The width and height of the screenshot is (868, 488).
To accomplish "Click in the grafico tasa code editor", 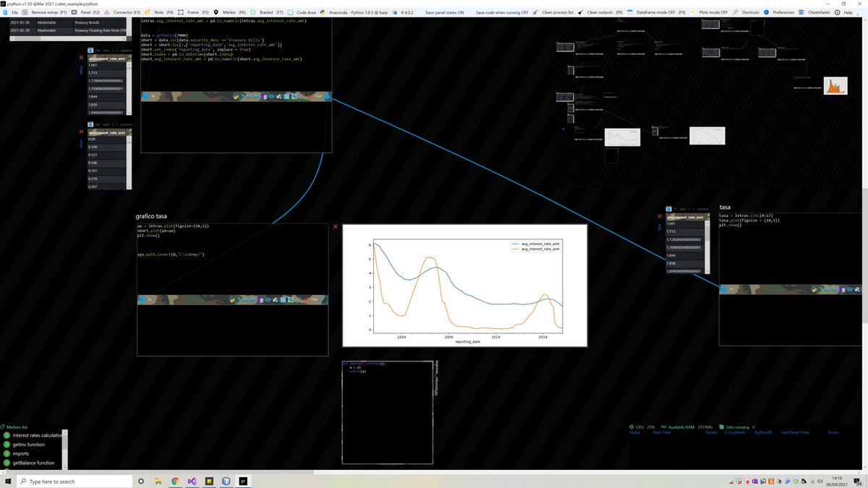I will pos(232,258).
